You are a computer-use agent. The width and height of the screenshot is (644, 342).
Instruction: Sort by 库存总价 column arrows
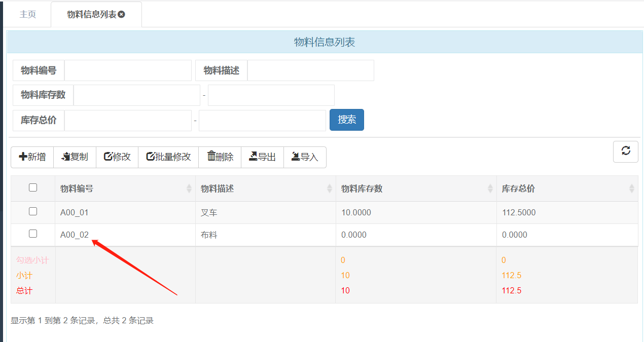click(x=632, y=188)
